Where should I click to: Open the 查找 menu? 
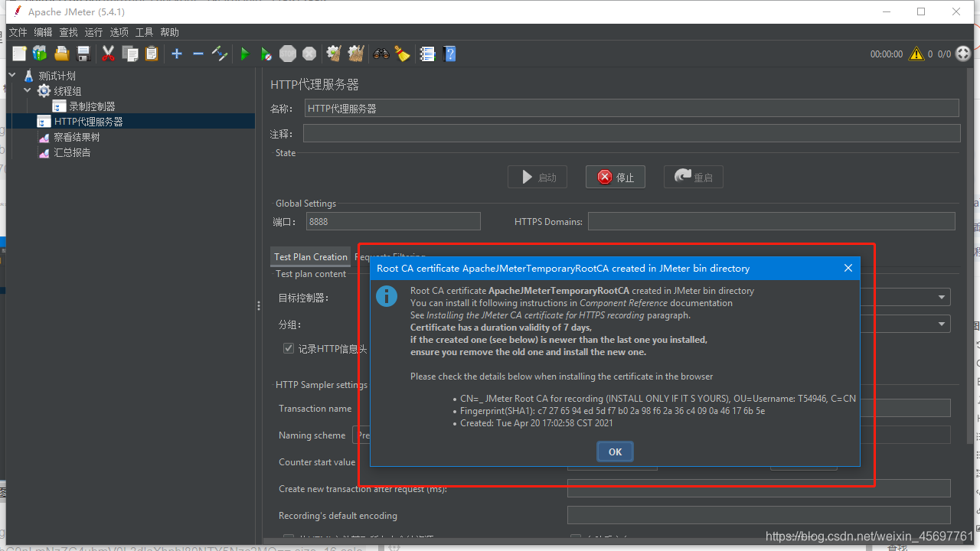[68, 32]
